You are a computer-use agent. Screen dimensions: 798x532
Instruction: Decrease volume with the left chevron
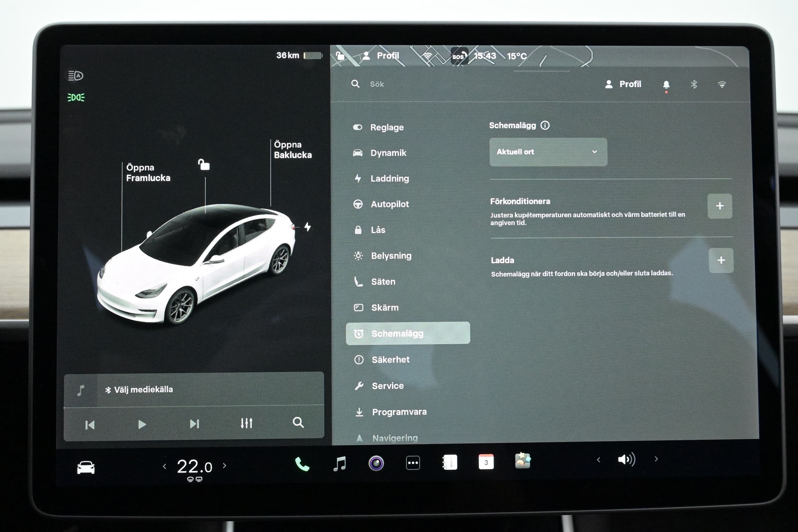[598, 460]
